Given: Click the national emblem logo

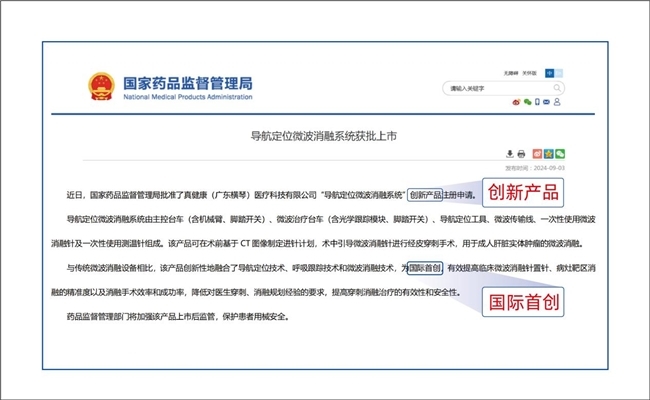Looking at the screenshot, I should [x=101, y=87].
